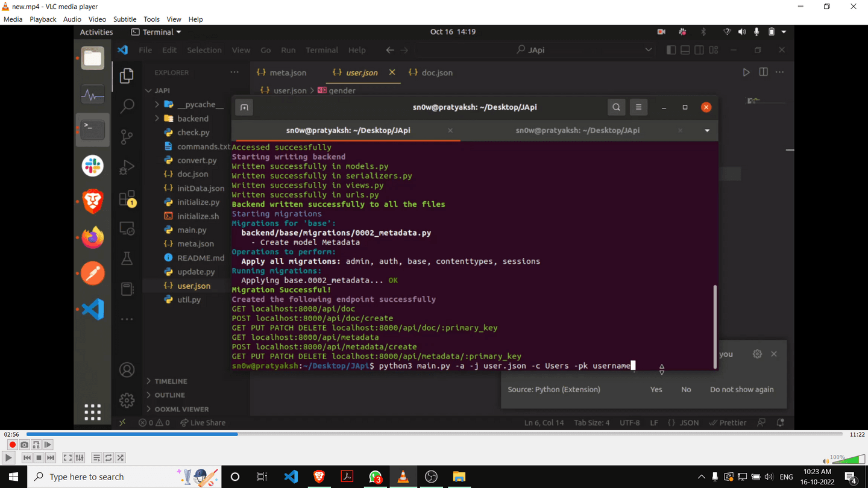Open main.py in the Explorer tree
The width and height of the screenshot is (868, 488).
point(192,230)
